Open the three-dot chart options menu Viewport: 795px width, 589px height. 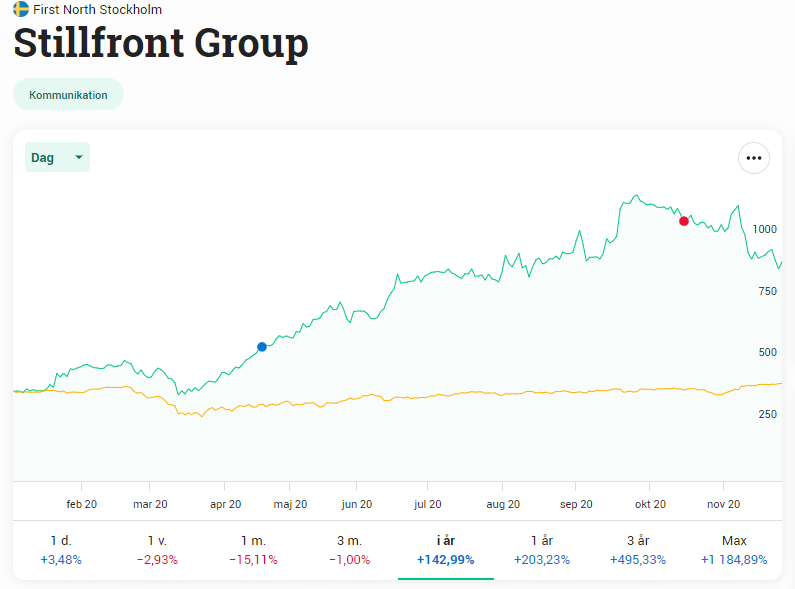753,158
